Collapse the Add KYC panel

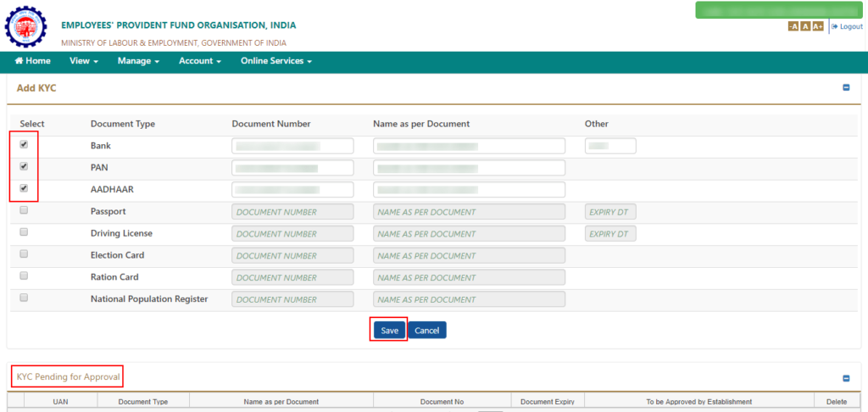846,87
